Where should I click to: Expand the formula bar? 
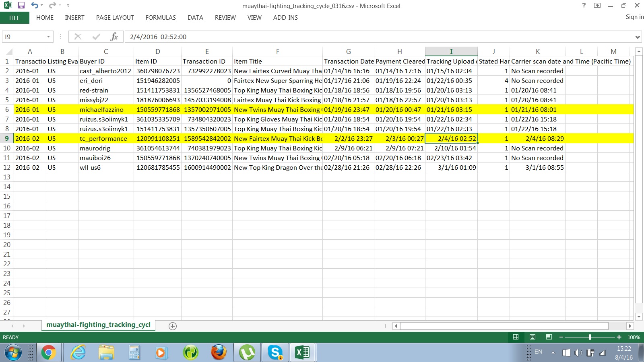638,37
